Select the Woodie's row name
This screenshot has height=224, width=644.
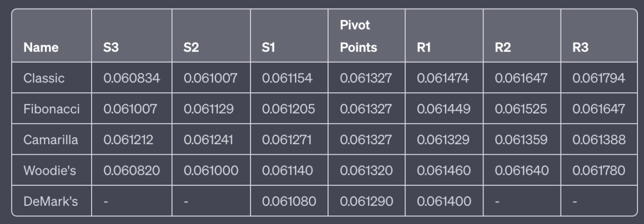pyautogui.click(x=50, y=170)
